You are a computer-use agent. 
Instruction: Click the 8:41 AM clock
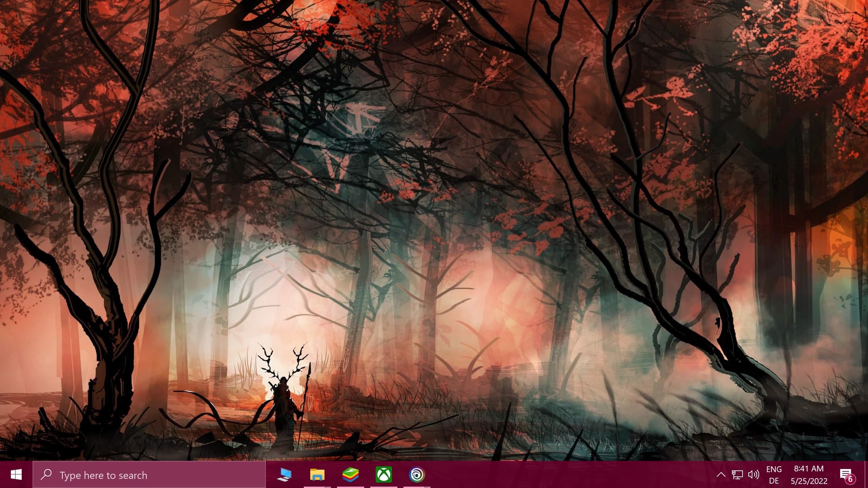(x=809, y=469)
